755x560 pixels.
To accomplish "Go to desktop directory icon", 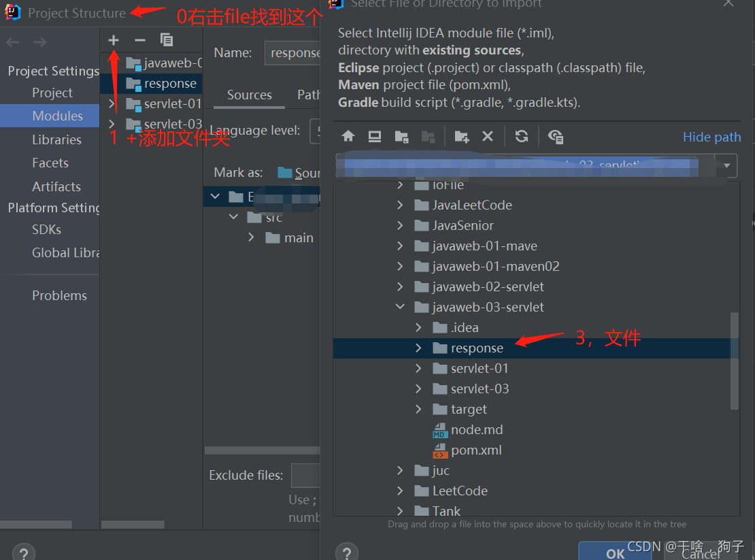I will point(375,137).
